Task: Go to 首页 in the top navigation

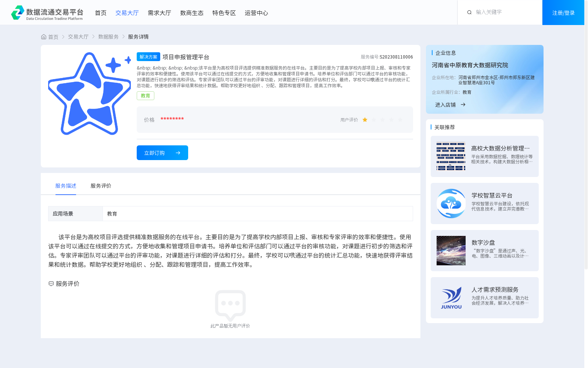Action: tap(101, 13)
